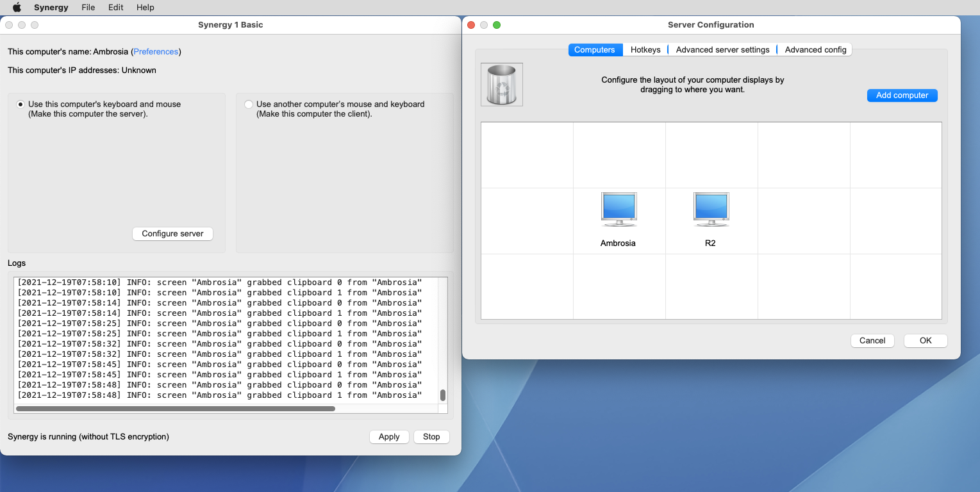Click the Configure the layout instruction text

pos(693,85)
